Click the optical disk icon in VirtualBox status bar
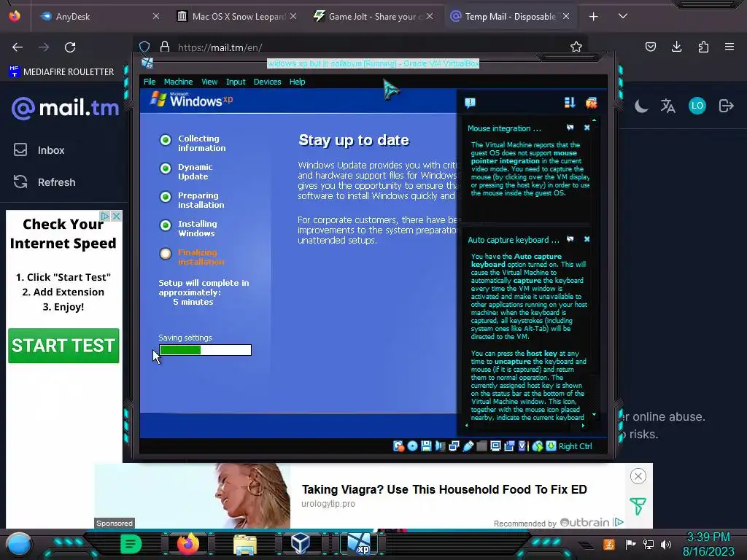The height and width of the screenshot is (560, 747). (x=413, y=446)
